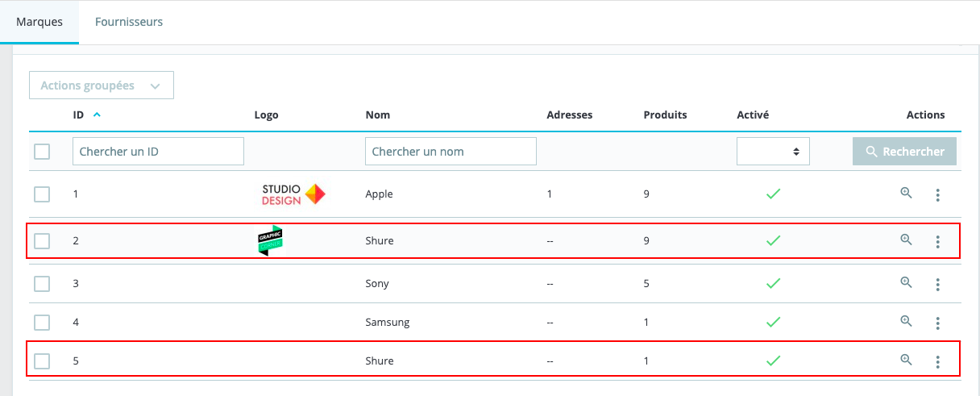The height and width of the screenshot is (396, 980).
Task: Toggle enabled checkmark for ID 5 Shure
Action: [x=773, y=361]
